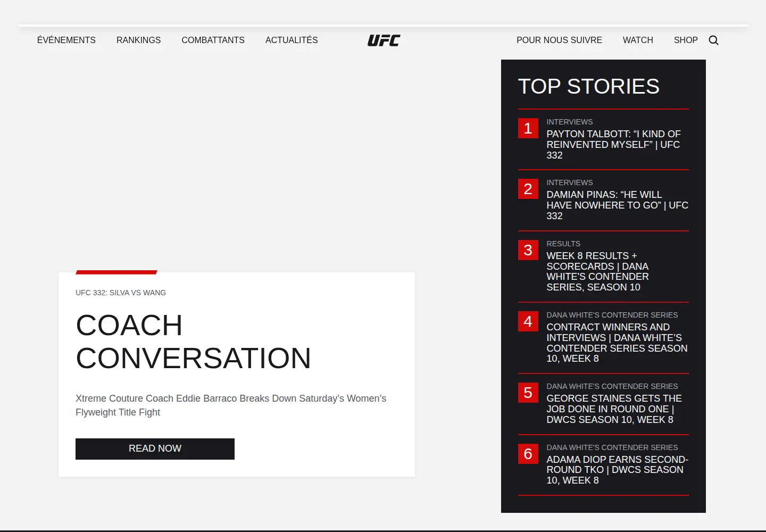Click INTERVIEWS label above Payton Talbott
This screenshot has height=532, width=766.
coord(569,122)
